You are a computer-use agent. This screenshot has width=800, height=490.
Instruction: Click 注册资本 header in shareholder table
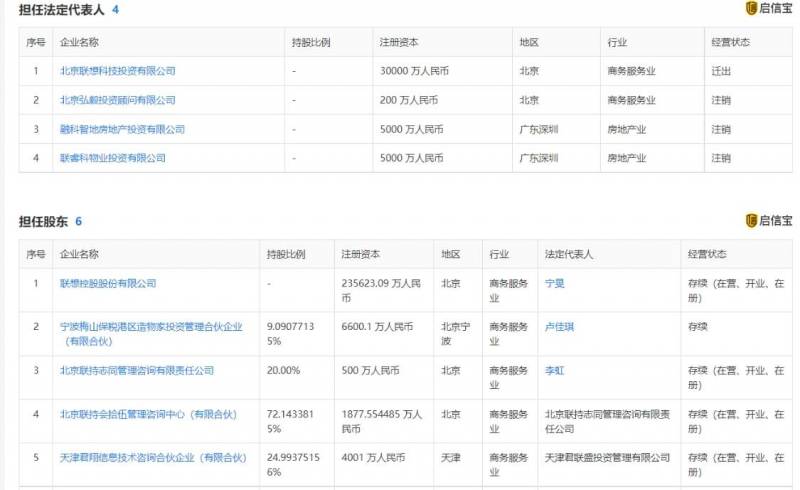pyautogui.click(x=361, y=254)
